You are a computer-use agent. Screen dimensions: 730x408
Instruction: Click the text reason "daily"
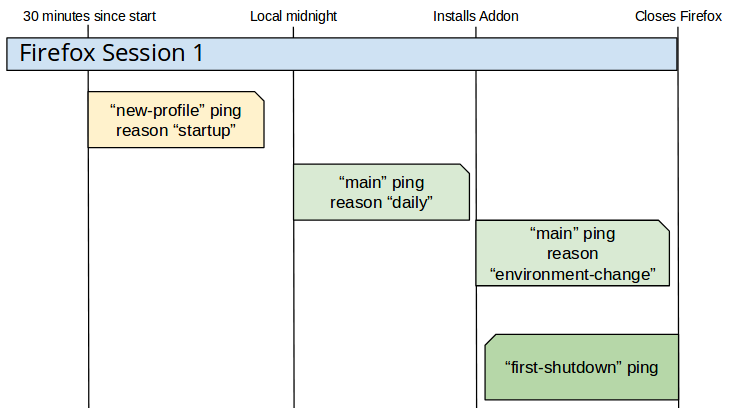tap(381, 203)
